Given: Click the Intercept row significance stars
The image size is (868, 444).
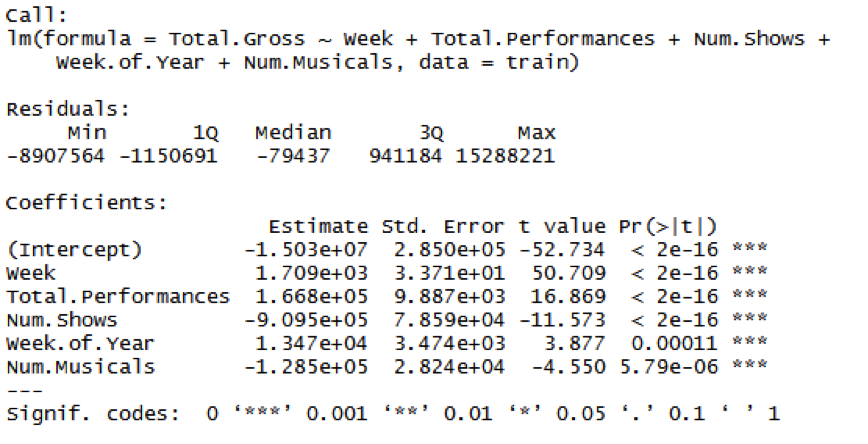Looking at the screenshot, I should click(x=749, y=247).
